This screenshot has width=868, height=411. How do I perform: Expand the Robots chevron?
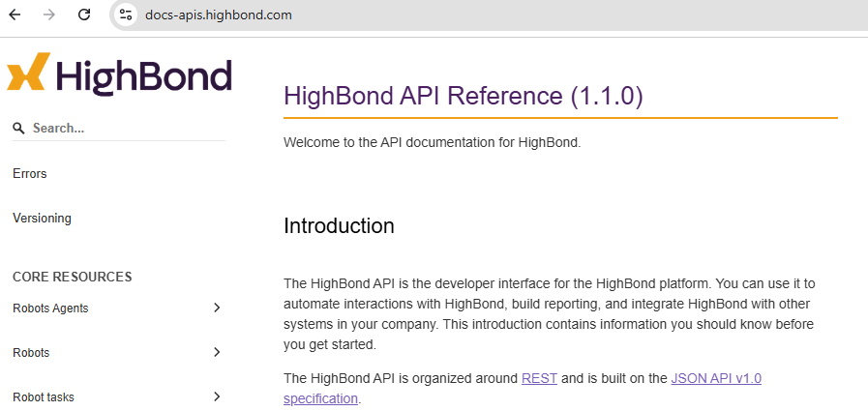[217, 352]
